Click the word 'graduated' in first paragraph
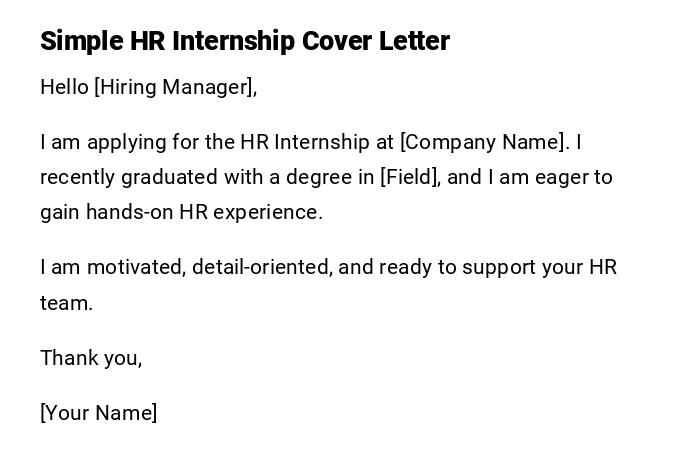 (x=164, y=177)
